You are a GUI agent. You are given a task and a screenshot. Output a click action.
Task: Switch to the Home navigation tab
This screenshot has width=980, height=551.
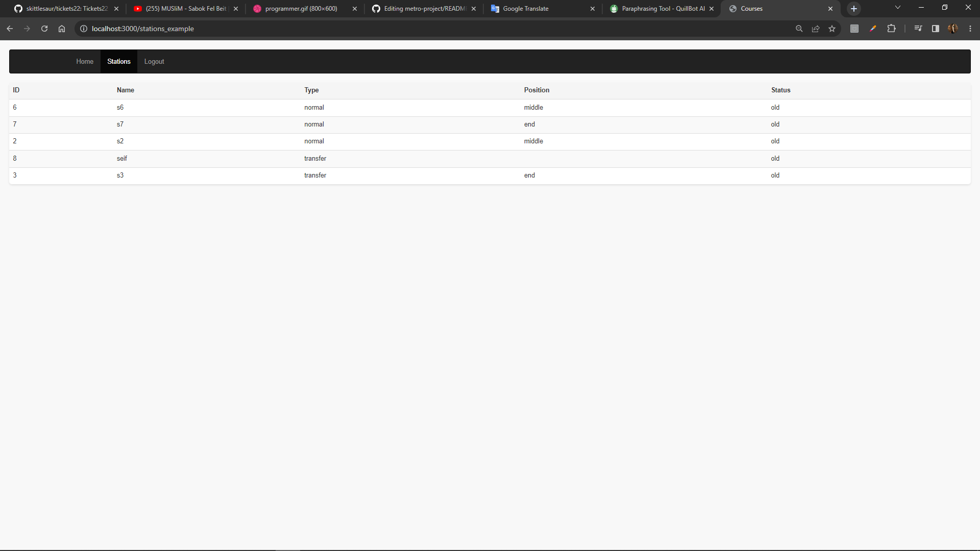click(84, 61)
